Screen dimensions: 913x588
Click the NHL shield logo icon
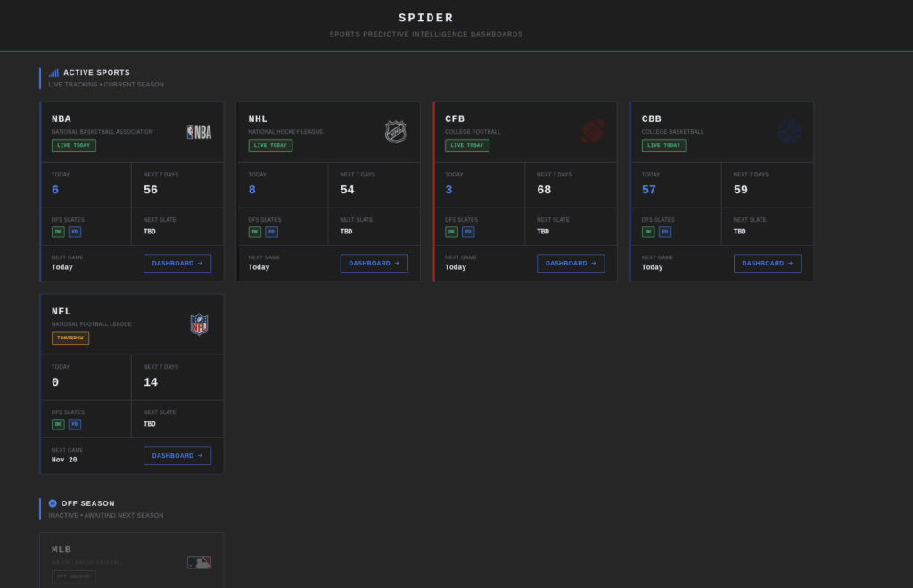tap(395, 132)
